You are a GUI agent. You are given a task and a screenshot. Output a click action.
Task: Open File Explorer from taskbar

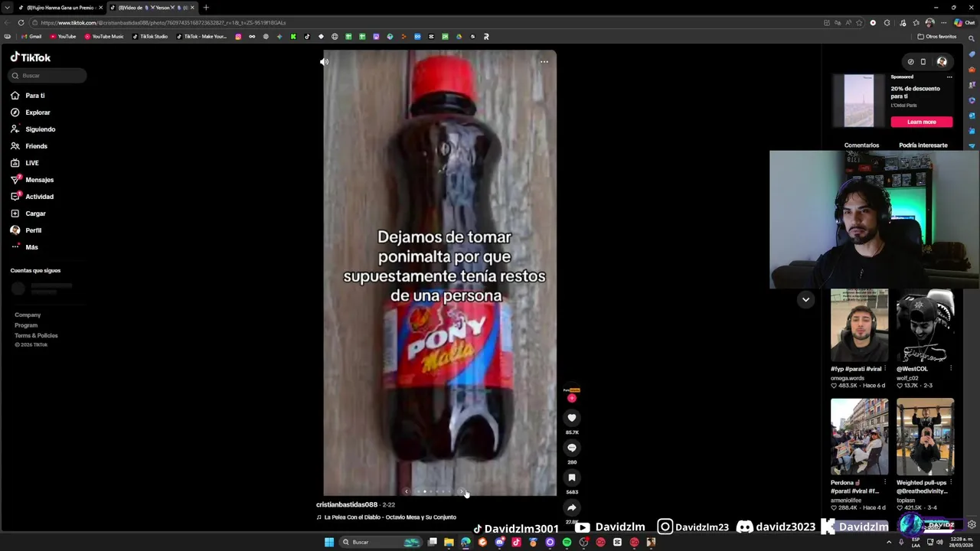(x=449, y=542)
